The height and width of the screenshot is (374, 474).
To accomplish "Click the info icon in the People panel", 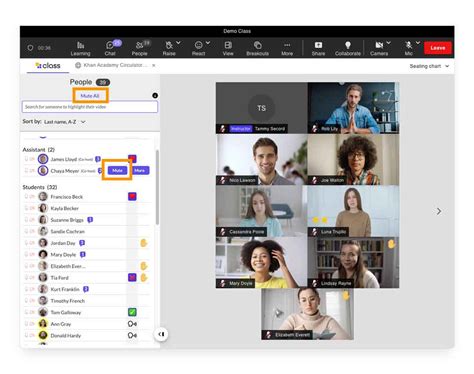I will click(155, 96).
